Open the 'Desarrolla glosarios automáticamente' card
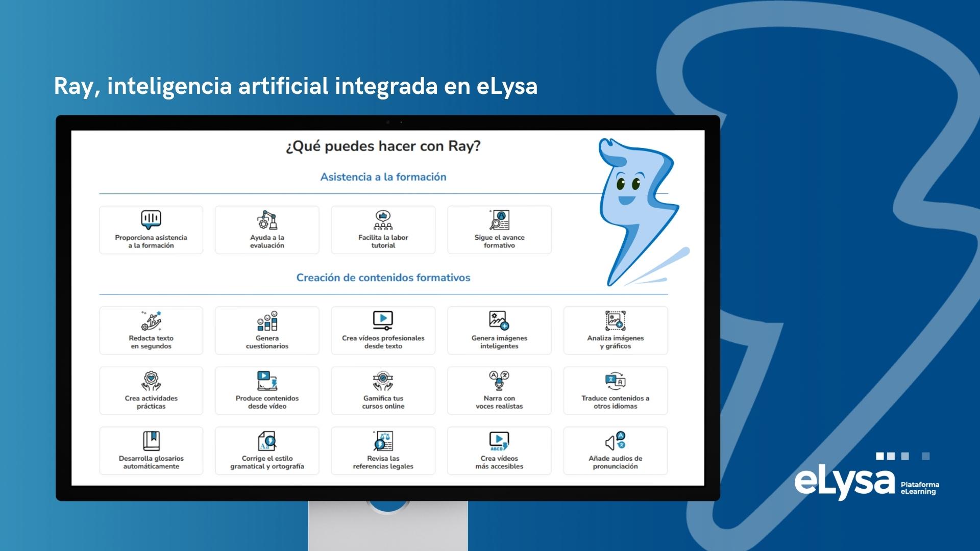Image resolution: width=980 pixels, height=551 pixels. [x=151, y=451]
